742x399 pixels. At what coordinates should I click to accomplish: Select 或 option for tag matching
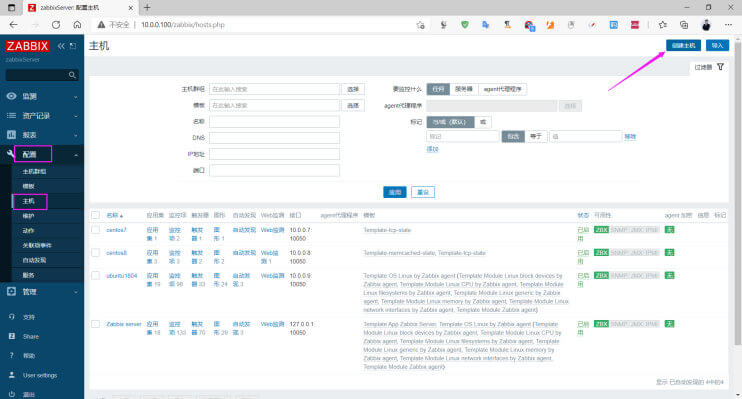[x=483, y=122]
